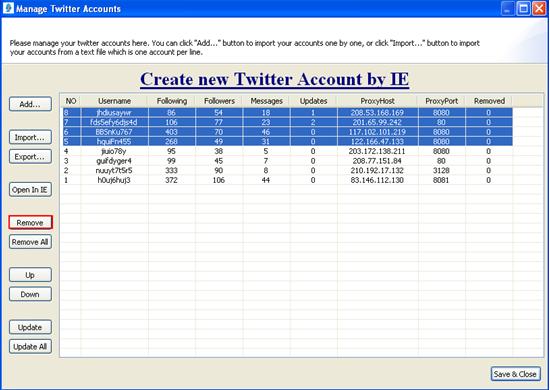Select account gulfdyger4
The image size is (550, 390).
pyautogui.click(x=114, y=161)
